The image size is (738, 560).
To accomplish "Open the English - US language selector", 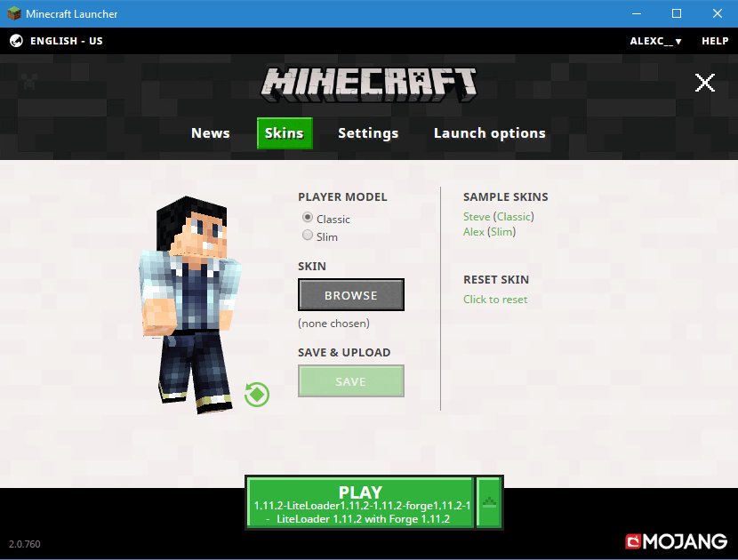I will (67, 41).
